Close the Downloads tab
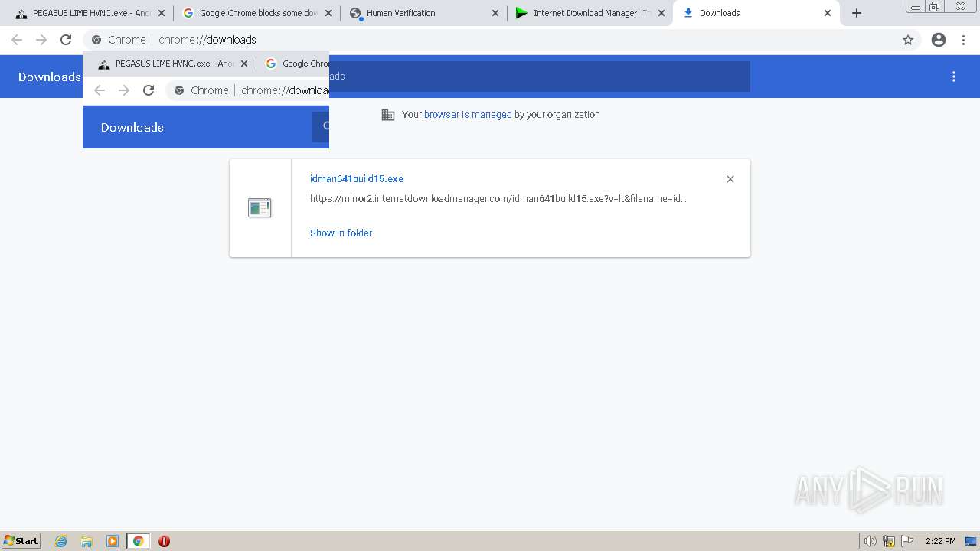Image resolution: width=980 pixels, height=551 pixels. point(828,13)
